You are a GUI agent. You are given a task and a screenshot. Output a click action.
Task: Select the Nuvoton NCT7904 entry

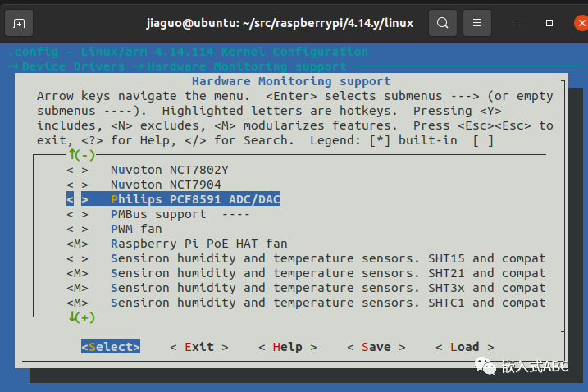pos(166,185)
